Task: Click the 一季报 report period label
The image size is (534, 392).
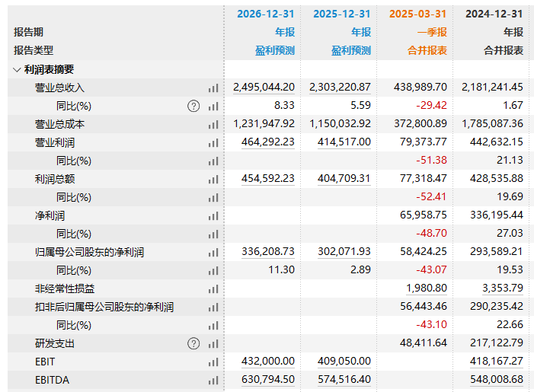Action: click(432, 32)
